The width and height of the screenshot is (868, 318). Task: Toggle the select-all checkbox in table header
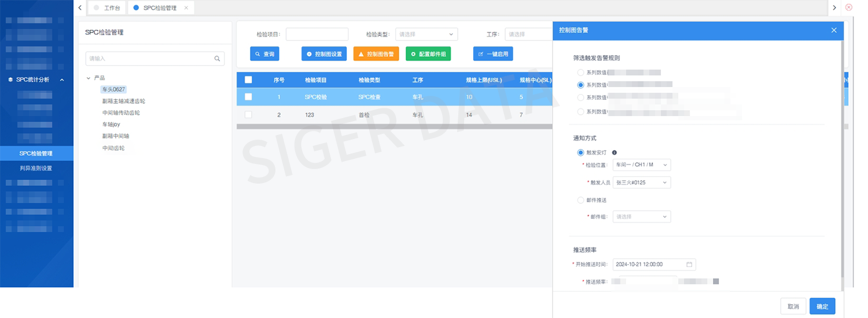point(248,80)
